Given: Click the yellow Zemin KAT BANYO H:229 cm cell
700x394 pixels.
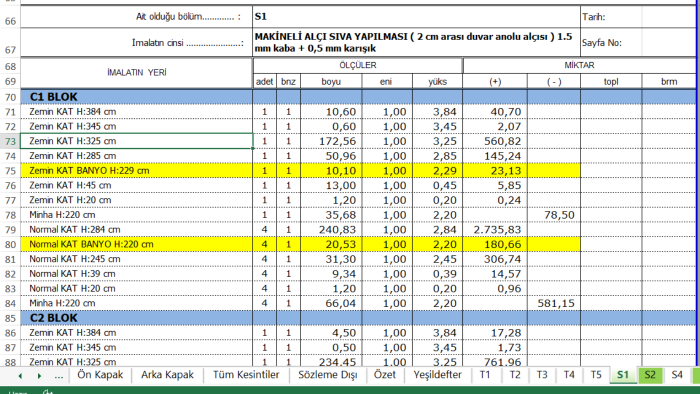Looking at the screenshot, I should click(x=137, y=170).
